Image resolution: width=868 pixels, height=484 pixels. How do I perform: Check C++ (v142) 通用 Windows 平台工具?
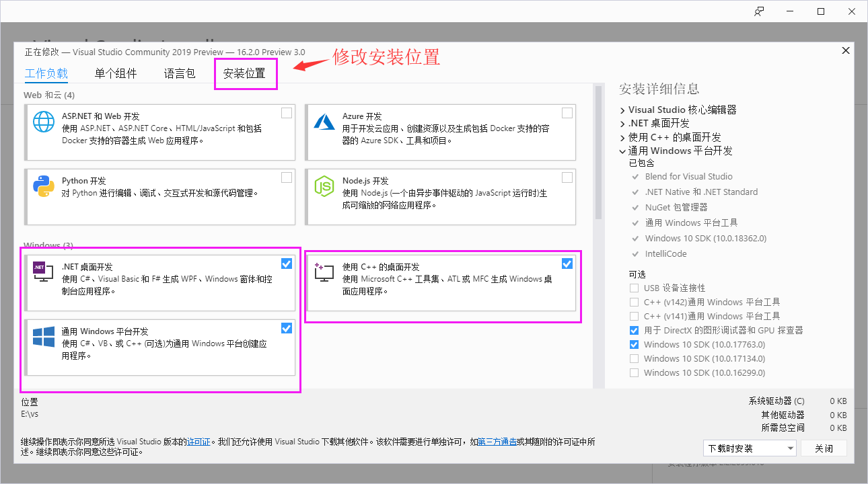(x=634, y=302)
